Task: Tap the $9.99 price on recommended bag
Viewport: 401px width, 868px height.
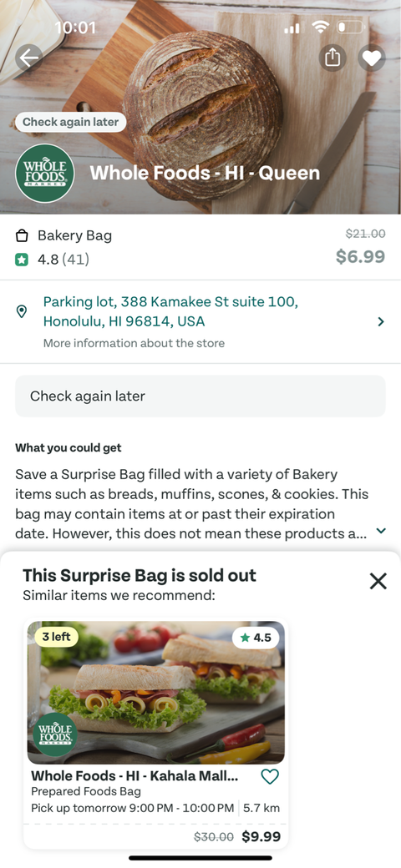Action: coord(261,836)
